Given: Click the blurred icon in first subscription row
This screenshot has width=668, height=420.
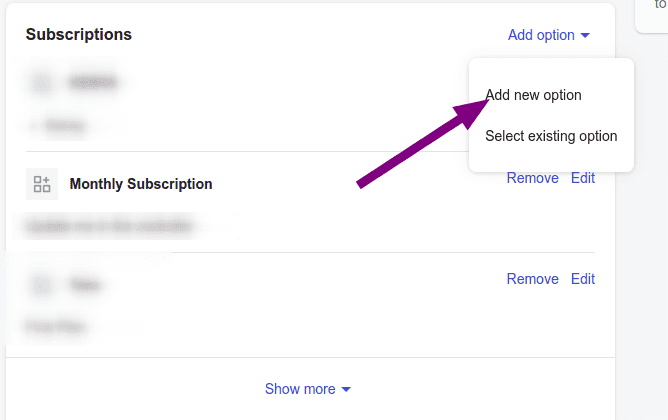Looking at the screenshot, I should pos(42,84).
